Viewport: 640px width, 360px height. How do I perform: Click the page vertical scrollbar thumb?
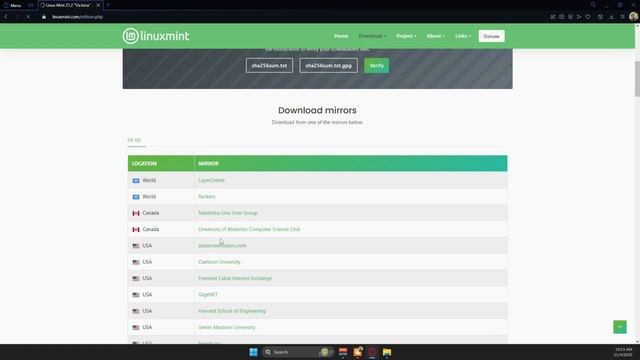(637, 79)
